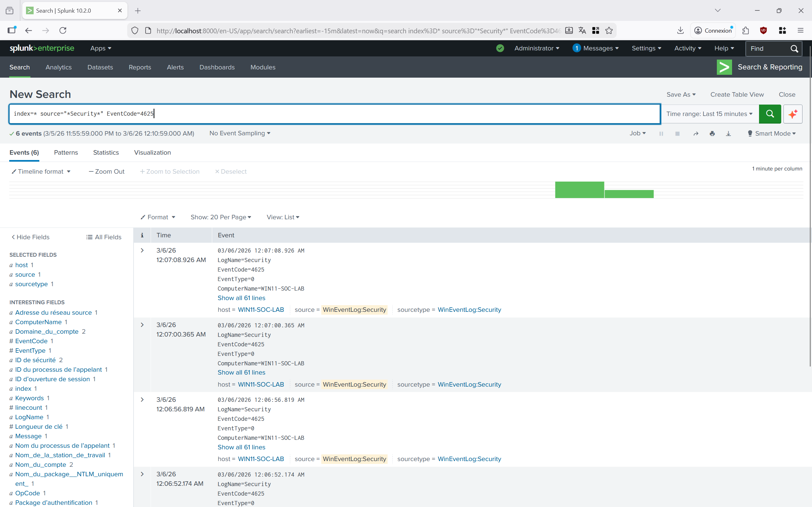Bookmark page with star icon
This screenshot has height=507, width=812.
tap(609, 30)
